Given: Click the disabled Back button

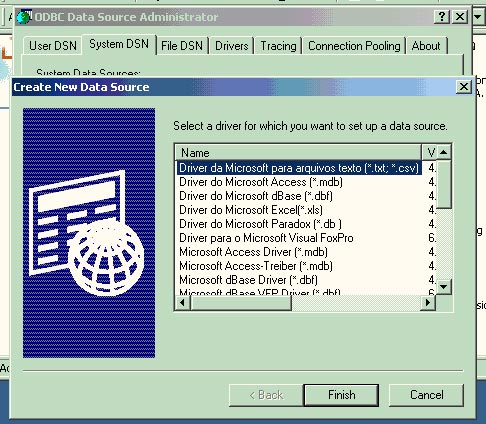Looking at the screenshot, I should tap(266, 395).
